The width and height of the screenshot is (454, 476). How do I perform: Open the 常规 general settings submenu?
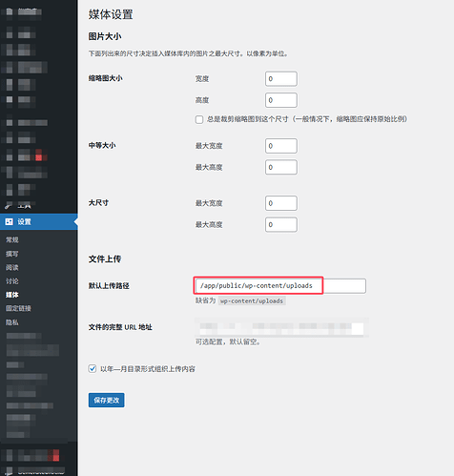point(12,239)
